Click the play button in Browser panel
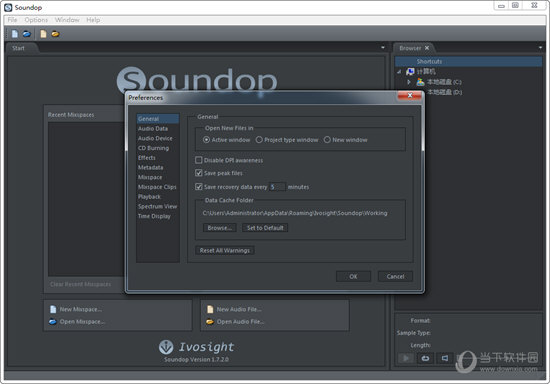550x384 pixels. coord(406,358)
